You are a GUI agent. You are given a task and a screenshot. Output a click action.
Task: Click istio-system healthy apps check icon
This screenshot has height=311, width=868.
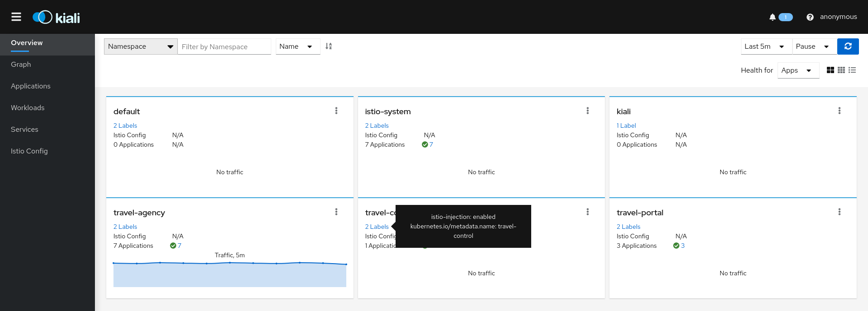point(425,144)
